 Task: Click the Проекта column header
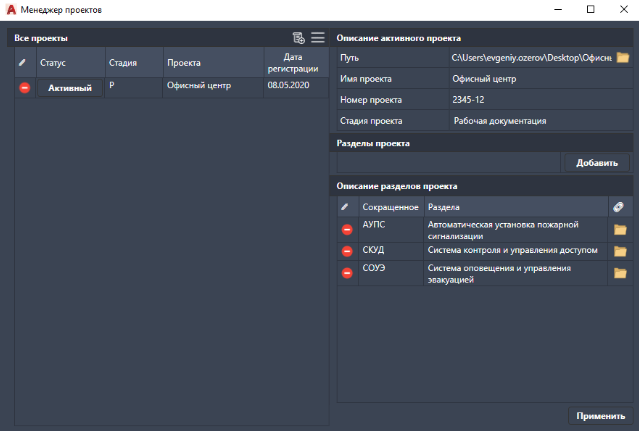coord(214,62)
